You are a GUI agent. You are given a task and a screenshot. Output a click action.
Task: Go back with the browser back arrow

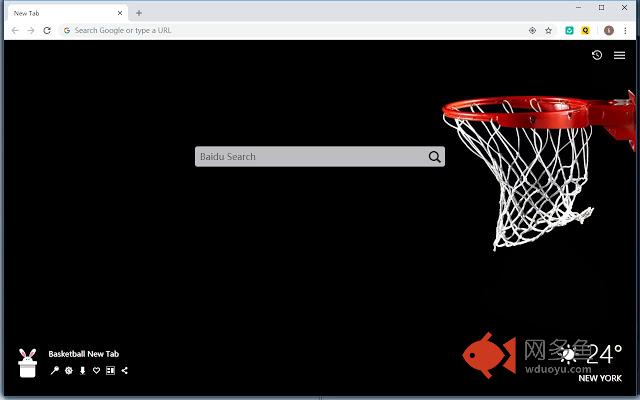pyautogui.click(x=15, y=30)
